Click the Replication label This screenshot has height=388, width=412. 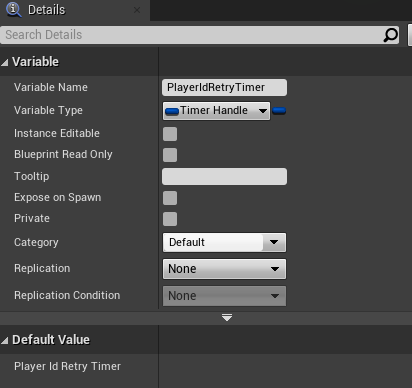pyautogui.click(x=42, y=268)
